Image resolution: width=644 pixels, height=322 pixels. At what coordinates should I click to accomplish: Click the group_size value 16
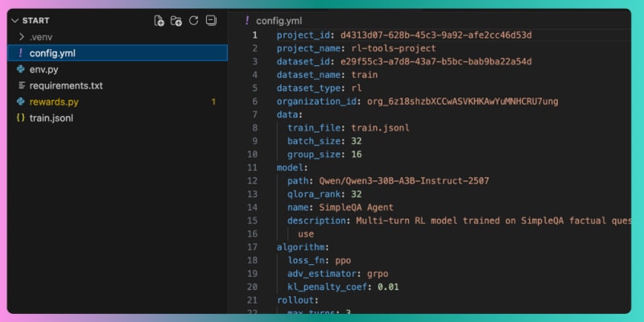click(x=357, y=155)
